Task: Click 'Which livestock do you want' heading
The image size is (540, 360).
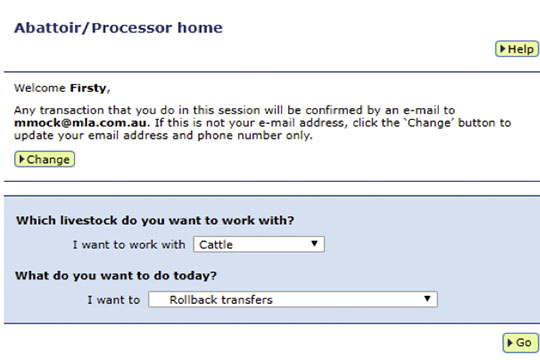Action: click(155, 220)
